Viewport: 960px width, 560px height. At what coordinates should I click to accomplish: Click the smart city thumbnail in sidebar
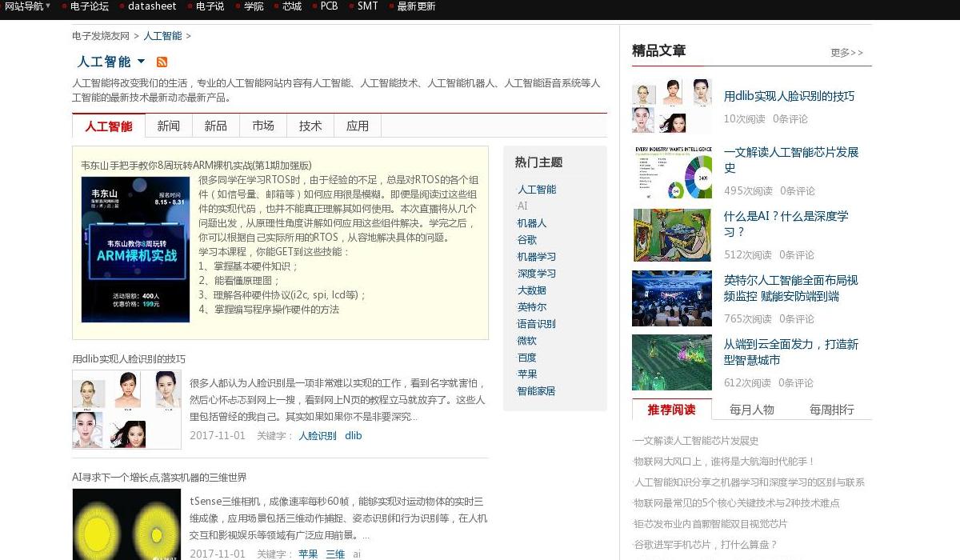pyautogui.click(x=672, y=362)
